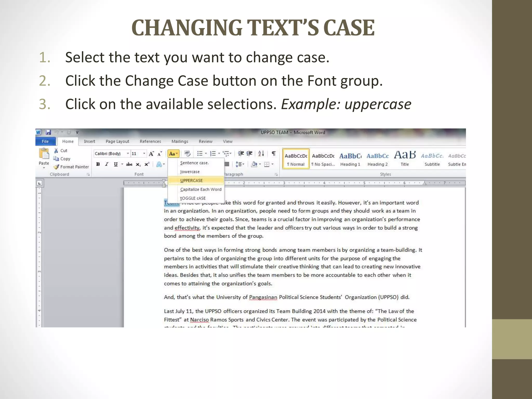Click the Shading paint bucket icon

point(254,164)
